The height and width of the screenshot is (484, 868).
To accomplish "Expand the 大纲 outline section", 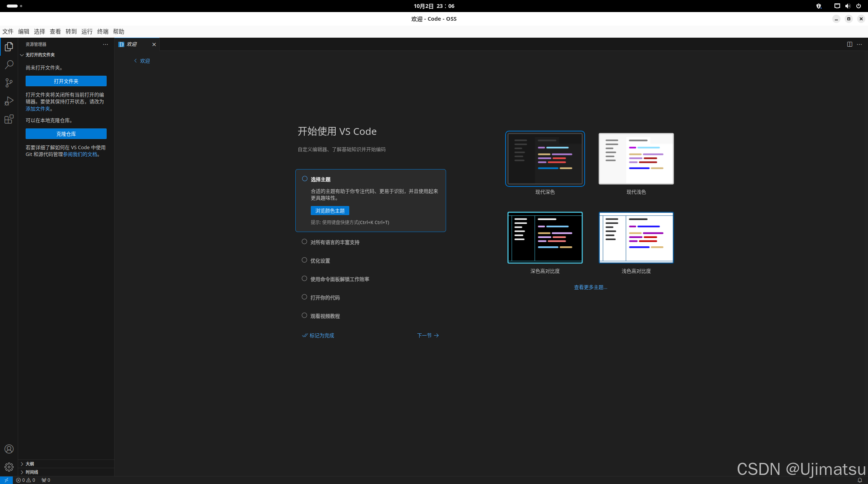I will tap(30, 464).
